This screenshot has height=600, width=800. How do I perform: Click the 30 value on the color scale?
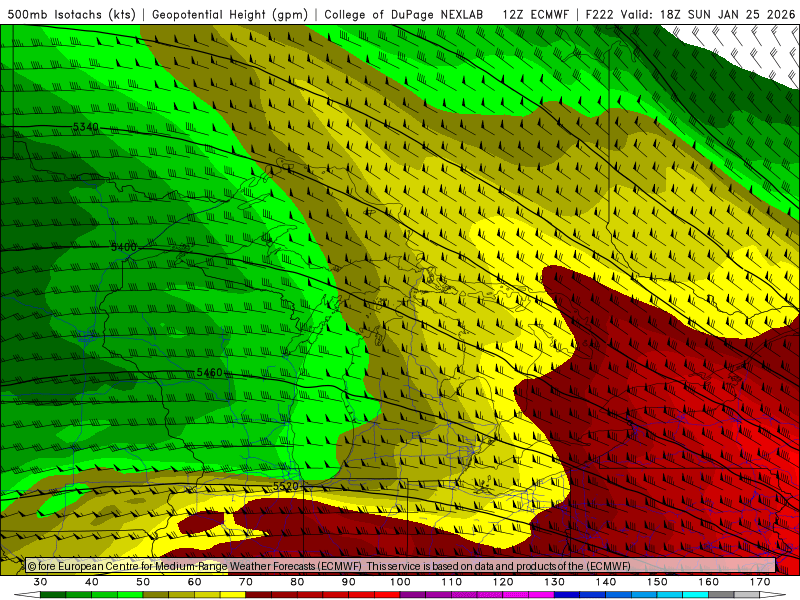pos(40,582)
